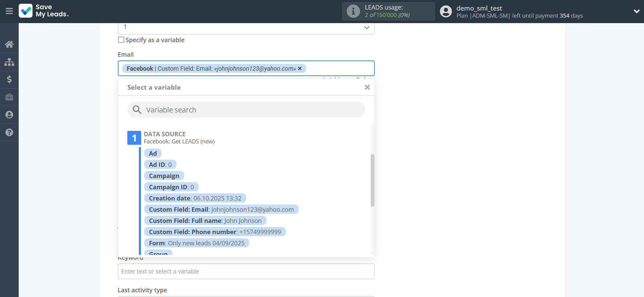Focus the Variable search field
644x297 pixels.
pyautogui.click(x=251, y=110)
